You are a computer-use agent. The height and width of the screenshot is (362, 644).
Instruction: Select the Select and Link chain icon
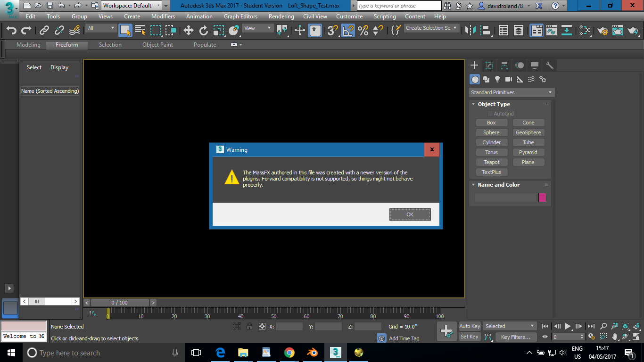44,31
